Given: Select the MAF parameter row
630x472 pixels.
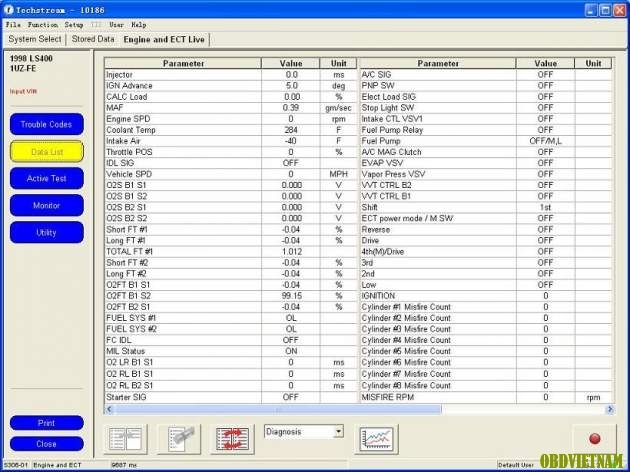Looking at the screenshot, I should point(231,108).
